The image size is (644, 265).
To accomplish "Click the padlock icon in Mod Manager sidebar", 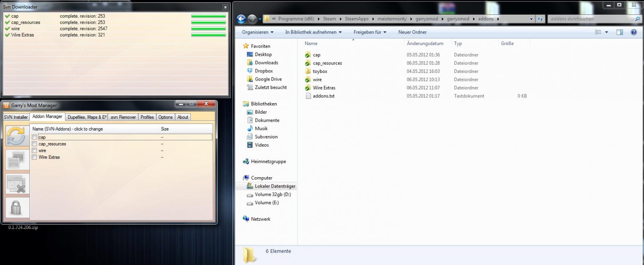I will click(16, 208).
